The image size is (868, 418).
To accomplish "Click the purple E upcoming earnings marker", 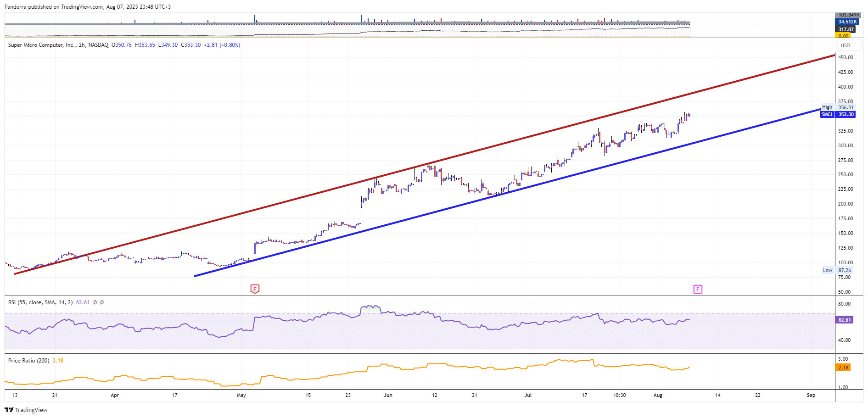I will point(698,289).
